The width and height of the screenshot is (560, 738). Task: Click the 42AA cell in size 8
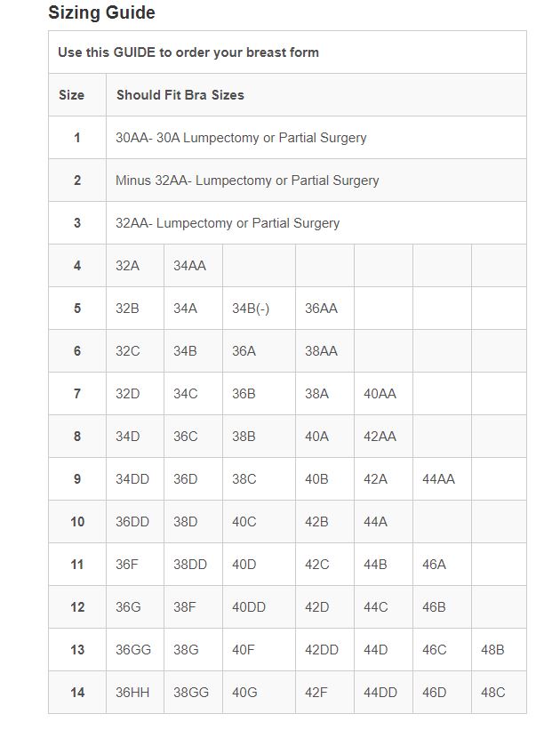pyautogui.click(x=380, y=437)
